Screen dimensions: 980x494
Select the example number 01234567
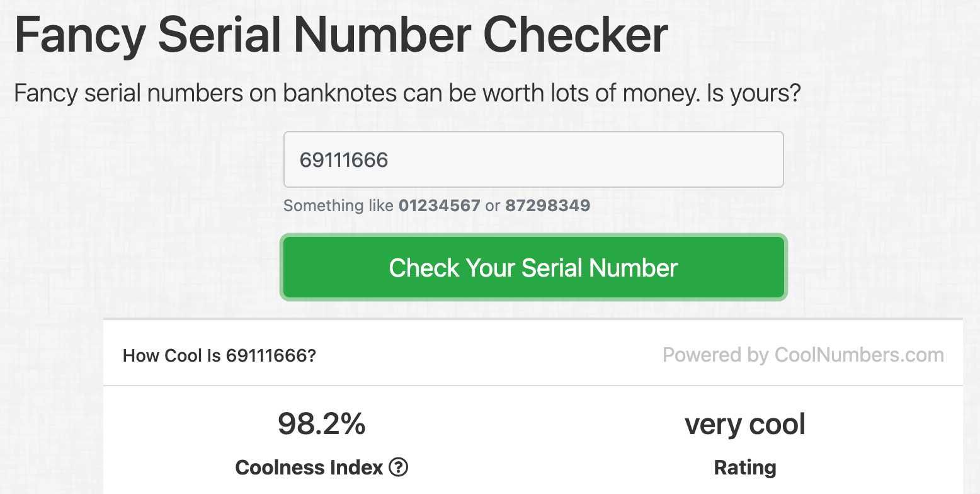coord(440,205)
